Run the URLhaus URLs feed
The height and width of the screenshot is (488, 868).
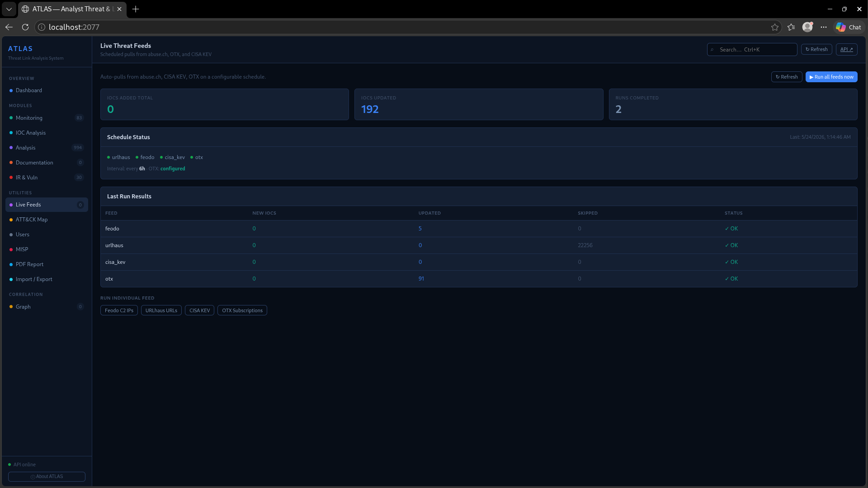(x=161, y=310)
